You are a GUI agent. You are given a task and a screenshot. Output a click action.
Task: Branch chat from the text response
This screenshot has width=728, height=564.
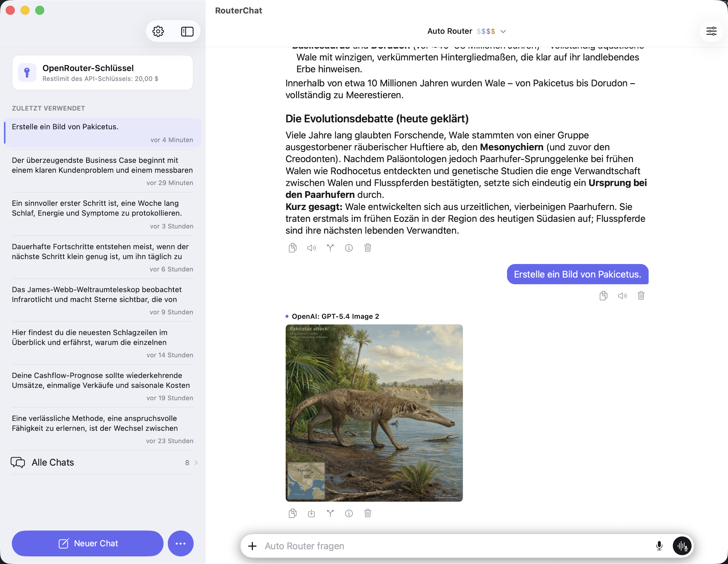(330, 248)
